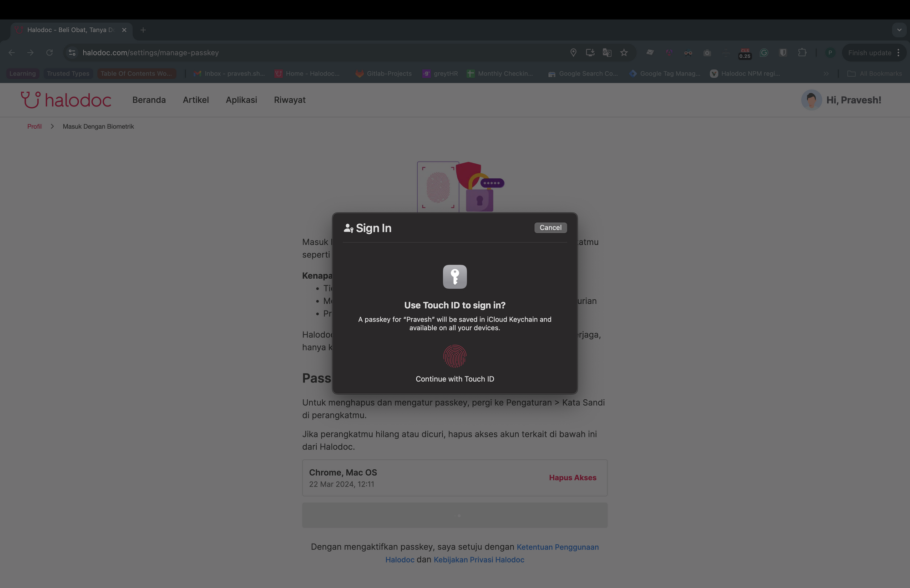Expand tab search chevron in tab strip
The height and width of the screenshot is (588, 910).
(899, 30)
